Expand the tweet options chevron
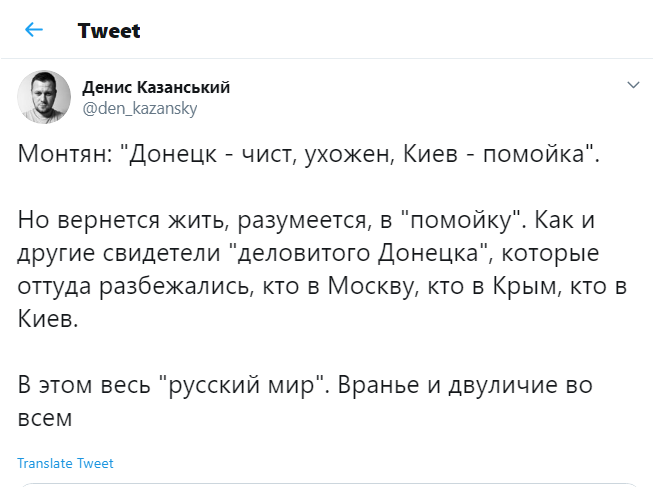Viewport: 653px width, 487px height. pyautogui.click(x=632, y=86)
